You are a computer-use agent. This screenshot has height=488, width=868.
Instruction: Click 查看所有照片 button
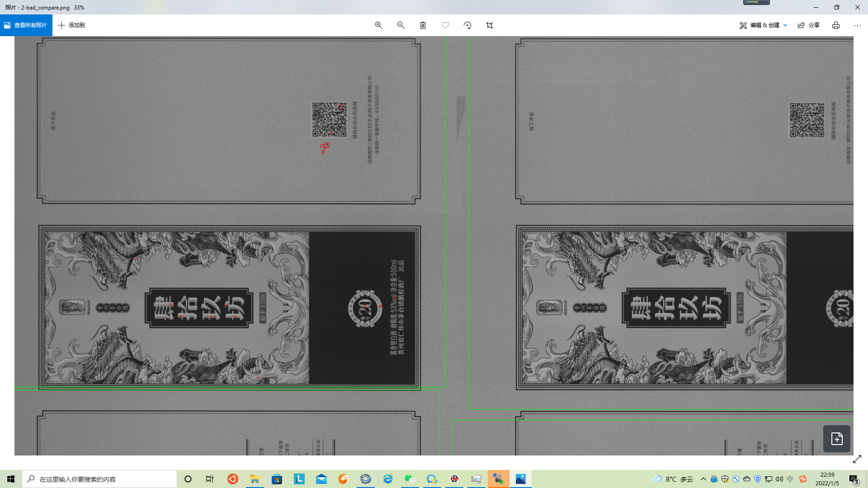26,25
